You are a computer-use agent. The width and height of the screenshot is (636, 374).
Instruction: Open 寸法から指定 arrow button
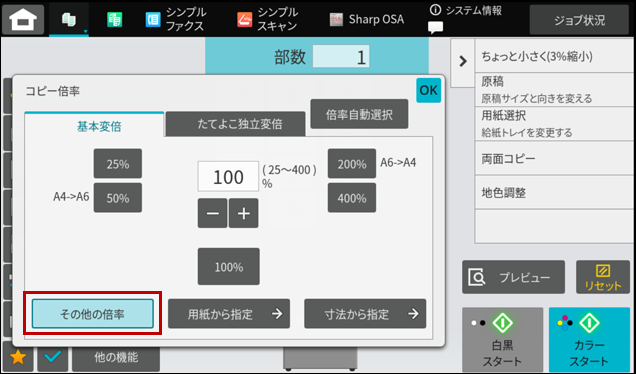(x=365, y=314)
